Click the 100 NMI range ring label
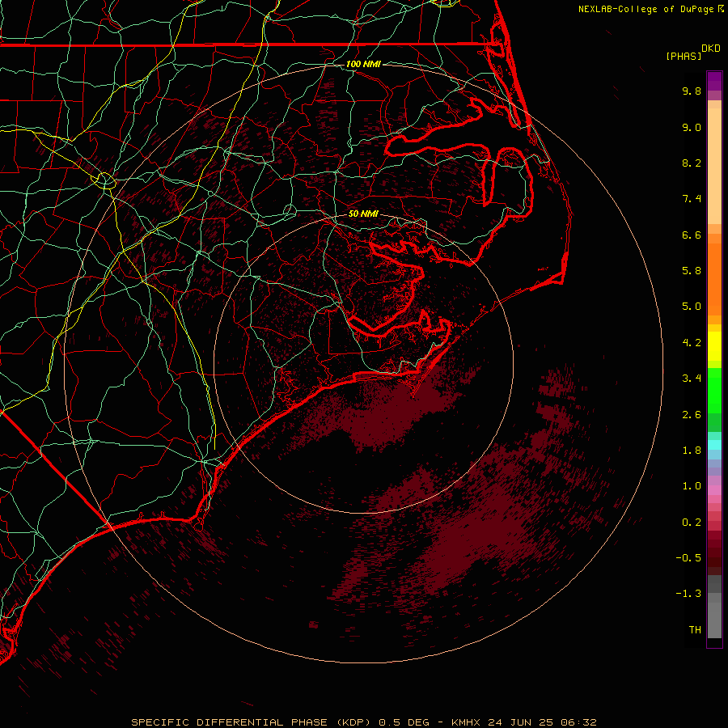This screenshot has width=728, height=728. (363, 64)
